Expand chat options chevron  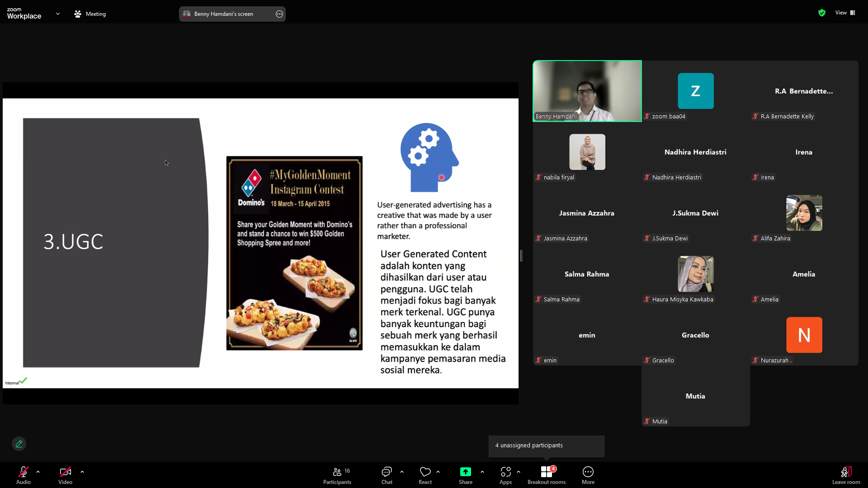(402, 472)
